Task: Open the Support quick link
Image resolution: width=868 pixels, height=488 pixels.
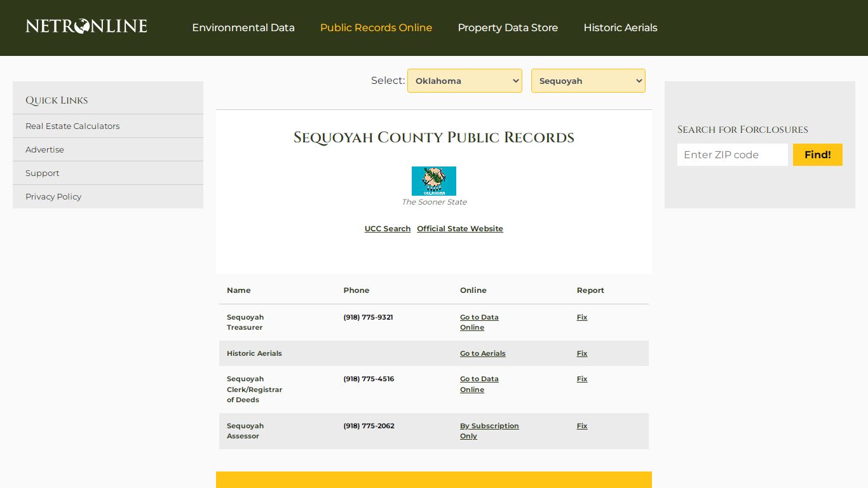Action: [x=42, y=173]
